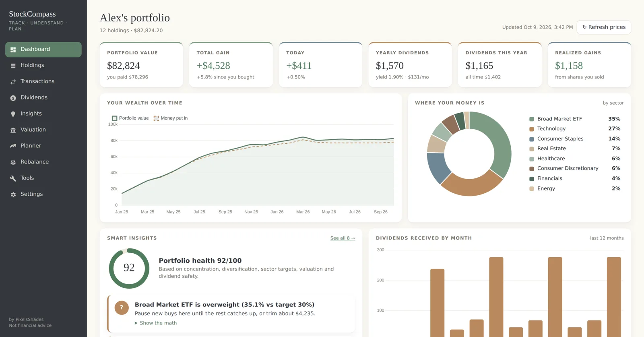Click the 'last 12 months' label
The width and height of the screenshot is (644, 337).
pos(607,238)
